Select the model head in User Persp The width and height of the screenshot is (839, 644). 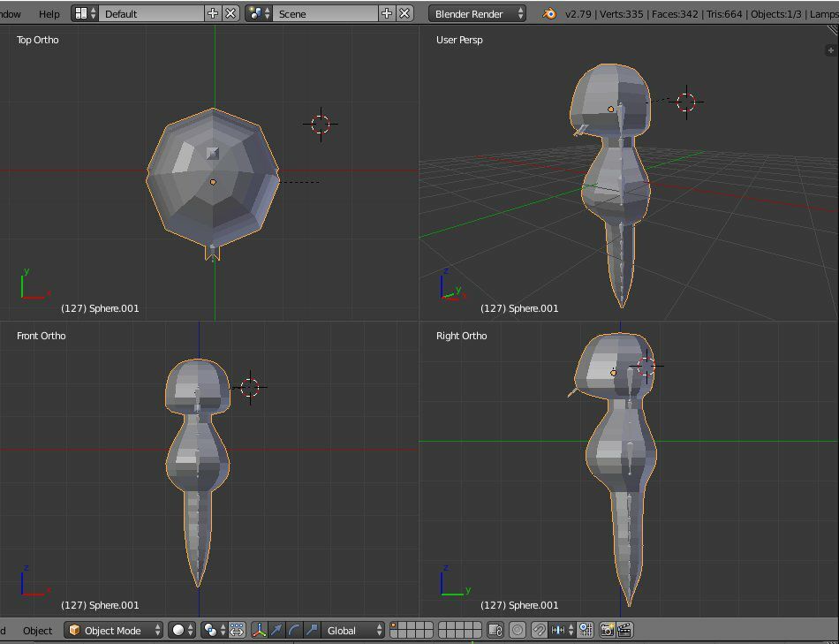pos(610,102)
